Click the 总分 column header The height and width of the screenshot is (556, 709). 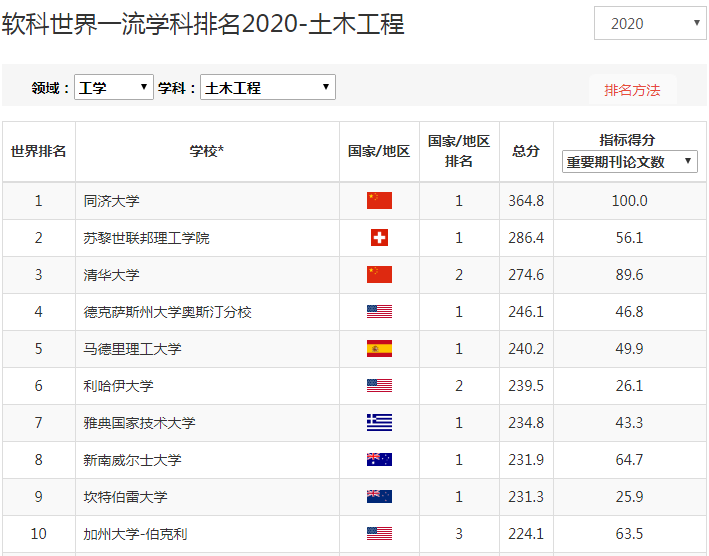[526, 151]
